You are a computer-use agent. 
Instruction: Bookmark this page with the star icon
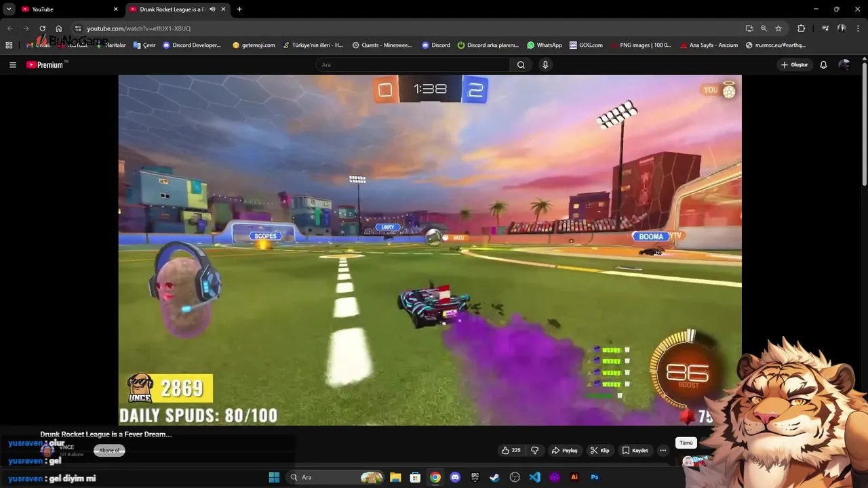[778, 28]
